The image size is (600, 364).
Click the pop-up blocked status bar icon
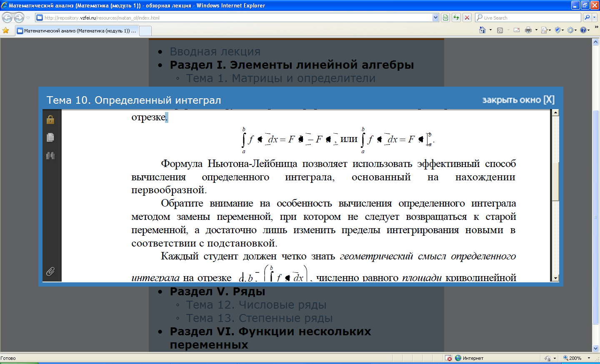click(448, 358)
